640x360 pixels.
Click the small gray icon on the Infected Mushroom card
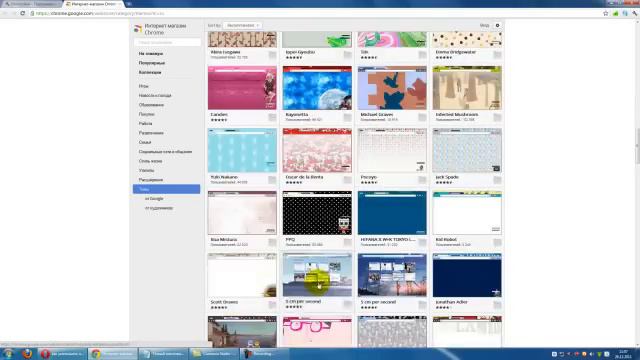[x=497, y=118]
